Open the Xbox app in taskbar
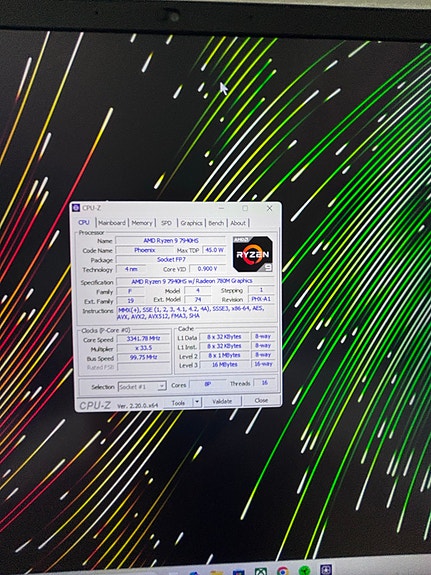This screenshot has width=431, height=575. tap(260, 571)
